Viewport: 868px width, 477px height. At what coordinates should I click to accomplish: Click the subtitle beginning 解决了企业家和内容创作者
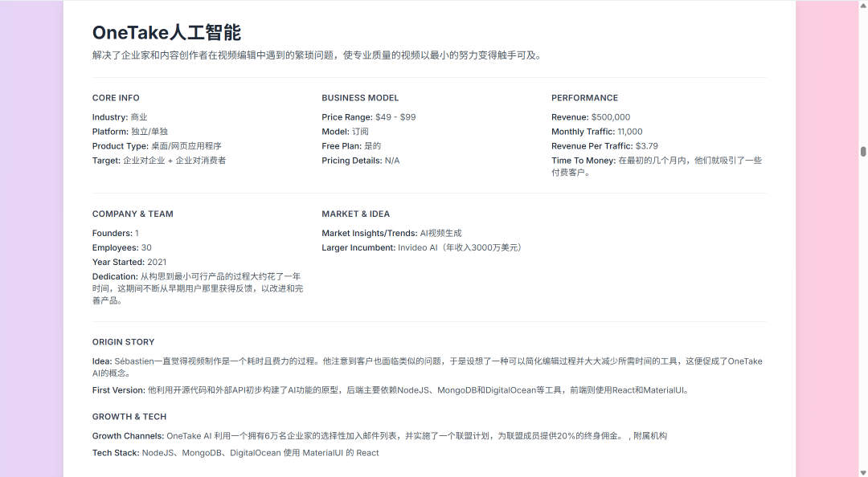(x=318, y=55)
